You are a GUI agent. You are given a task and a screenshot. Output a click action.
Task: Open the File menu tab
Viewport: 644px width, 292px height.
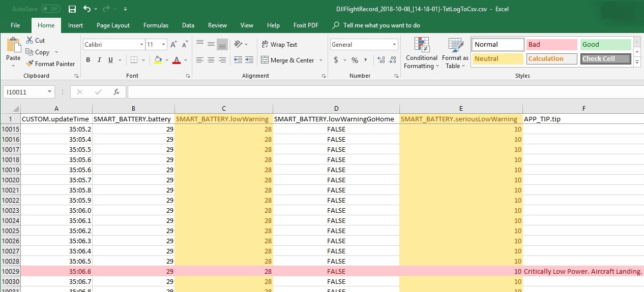tap(15, 25)
